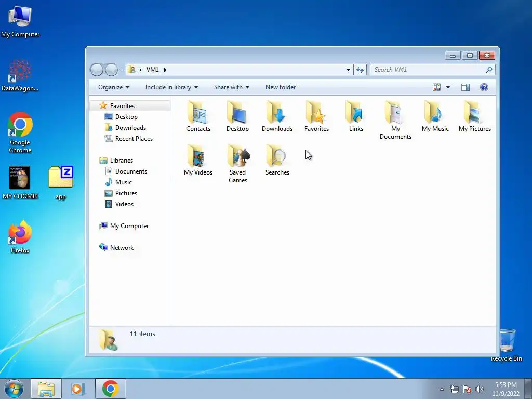Go to Downloads in navigation pane
Viewport: 532px width, 399px height.
point(130,128)
